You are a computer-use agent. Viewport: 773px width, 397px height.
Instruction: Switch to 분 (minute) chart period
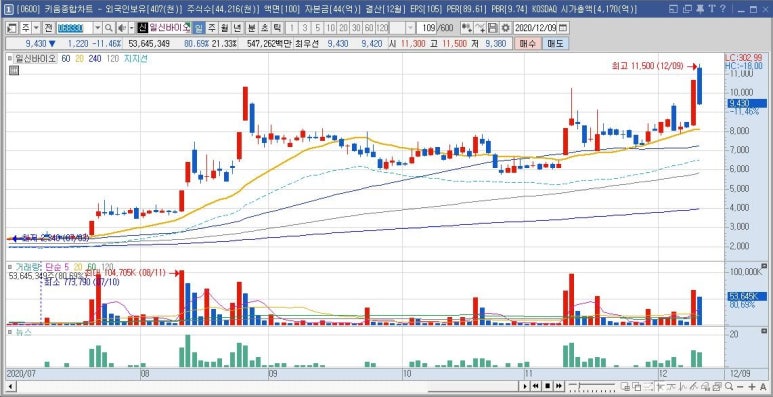[251, 28]
